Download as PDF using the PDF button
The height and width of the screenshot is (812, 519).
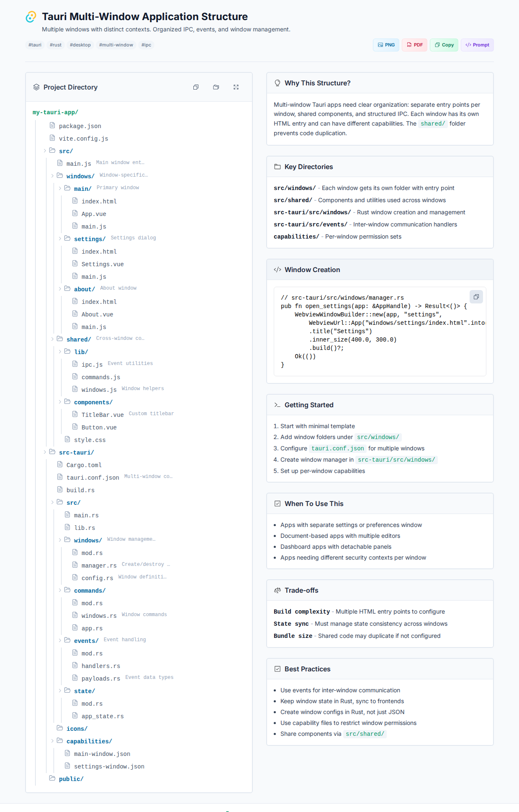click(414, 45)
